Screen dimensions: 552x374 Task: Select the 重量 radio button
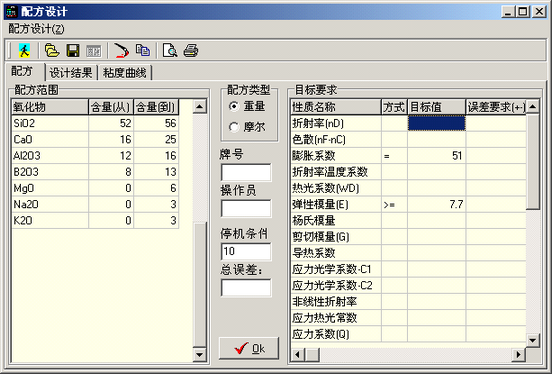point(247,106)
